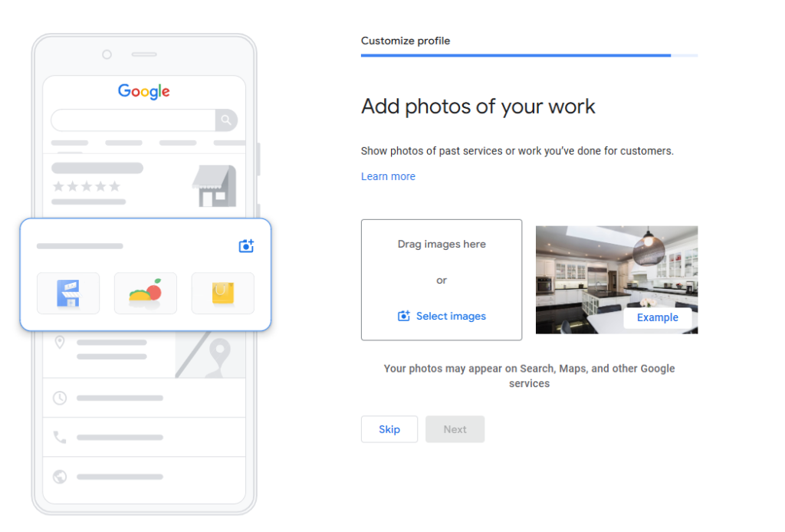The image size is (785, 532).
Task: Click the Drag images here drop area
Action: [441, 280]
